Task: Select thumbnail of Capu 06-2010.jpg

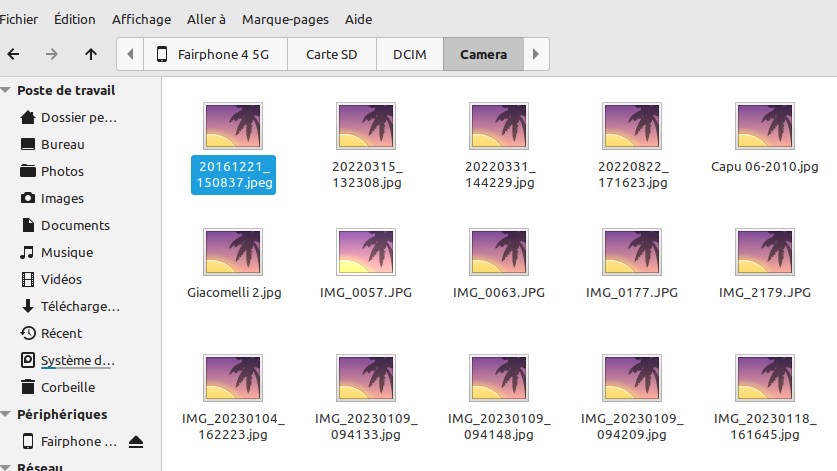Action: pyautogui.click(x=764, y=126)
